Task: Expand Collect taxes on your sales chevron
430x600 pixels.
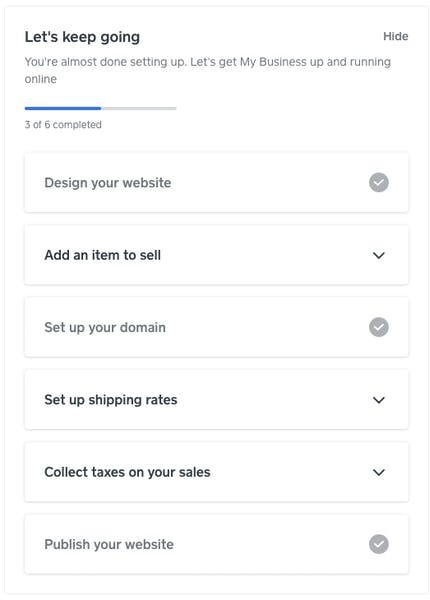Action: click(x=378, y=472)
